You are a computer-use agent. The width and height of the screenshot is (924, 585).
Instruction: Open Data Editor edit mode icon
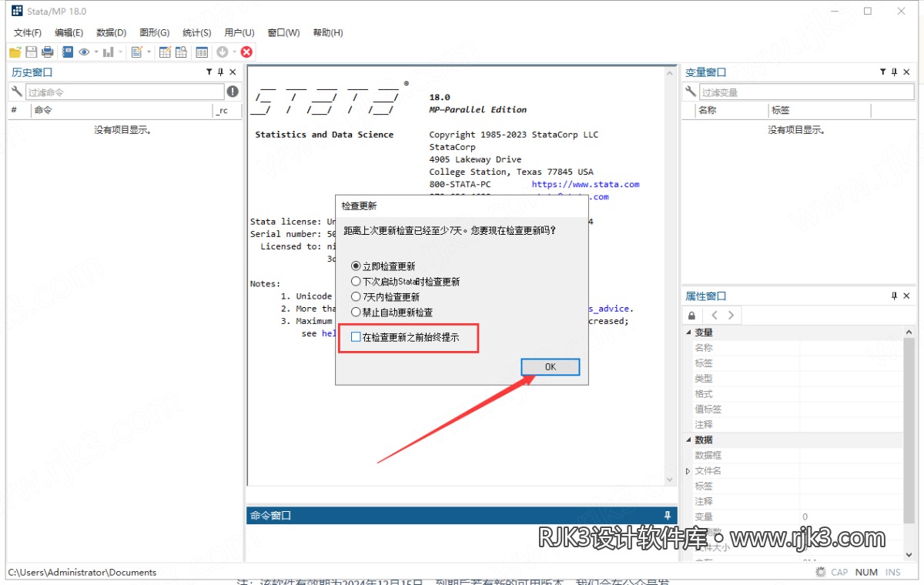[x=165, y=52]
